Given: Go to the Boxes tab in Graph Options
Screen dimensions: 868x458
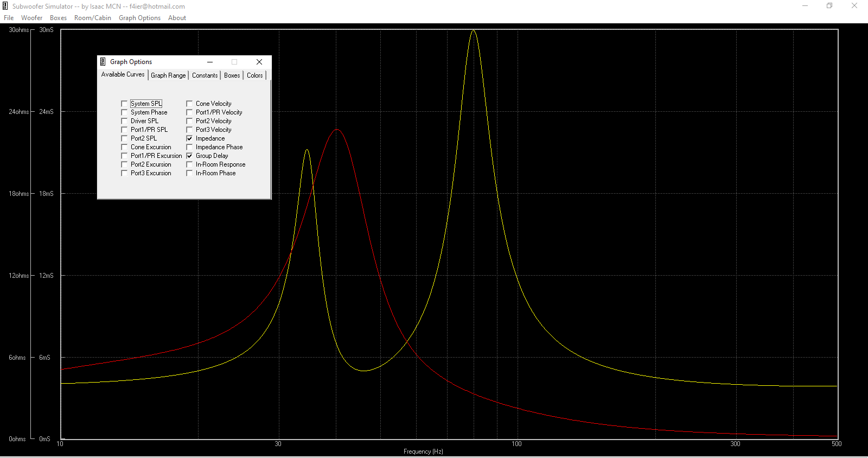Looking at the screenshot, I should [x=232, y=75].
